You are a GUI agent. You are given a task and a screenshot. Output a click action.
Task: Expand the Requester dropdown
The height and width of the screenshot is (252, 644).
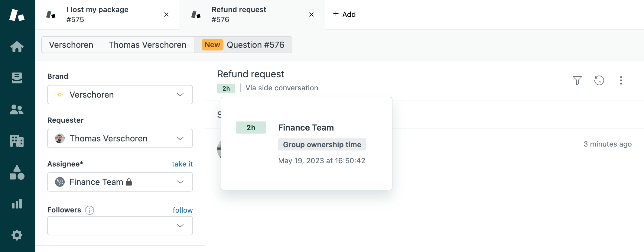click(x=120, y=138)
